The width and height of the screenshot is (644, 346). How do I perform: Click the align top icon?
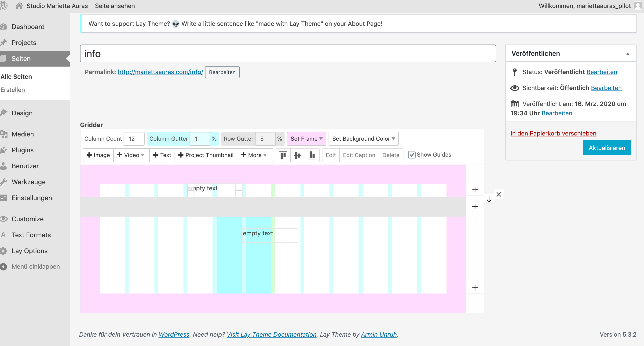[283, 155]
